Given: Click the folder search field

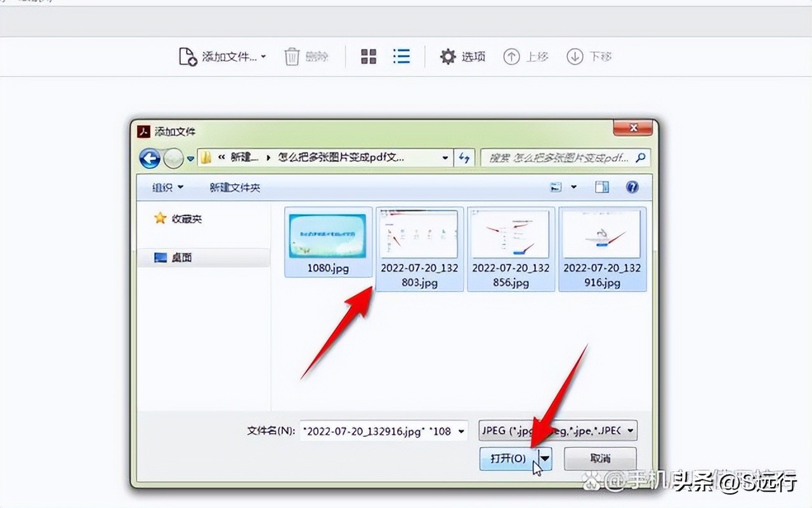Looking at the screenshot, I should (x=565, y=157).
